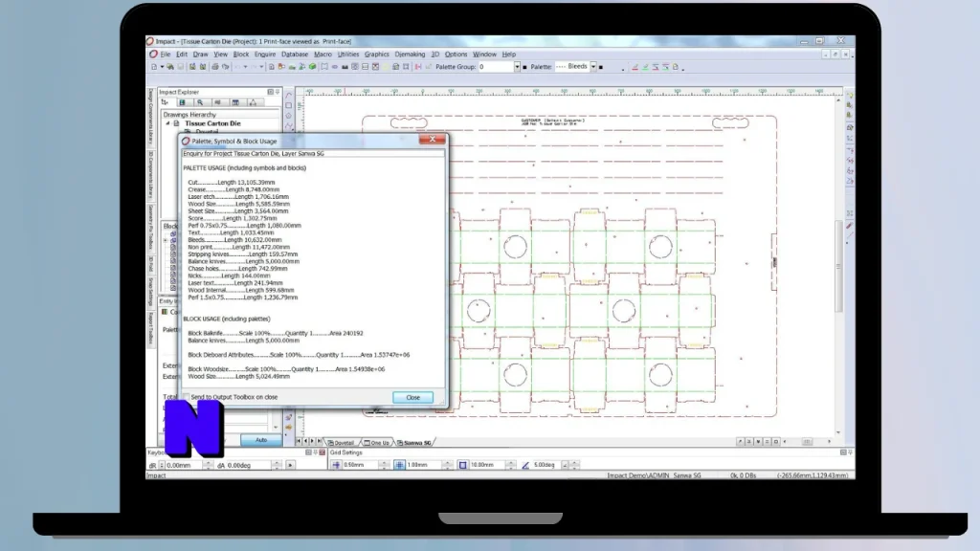The image size is (980, 551).
Task: Switch to the Dovetail sheet tab
Action: point(342,442)
